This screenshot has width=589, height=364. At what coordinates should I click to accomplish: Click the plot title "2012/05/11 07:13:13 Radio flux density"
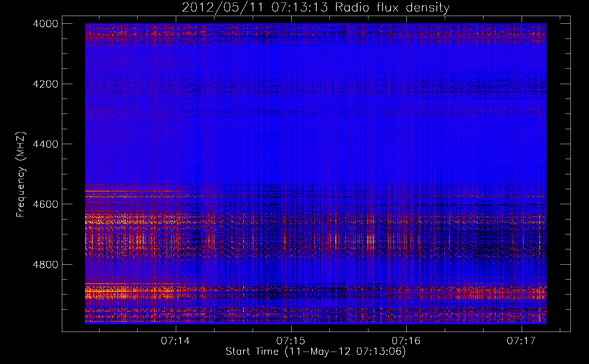click(x=316, y=7)
